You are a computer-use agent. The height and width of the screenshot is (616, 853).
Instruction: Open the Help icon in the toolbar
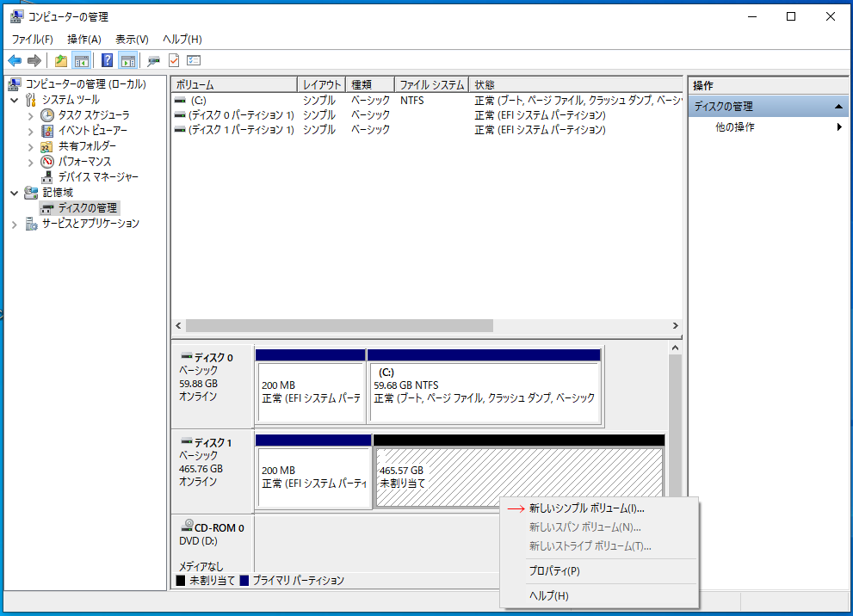pyautogui.click(x=106, y=60)
